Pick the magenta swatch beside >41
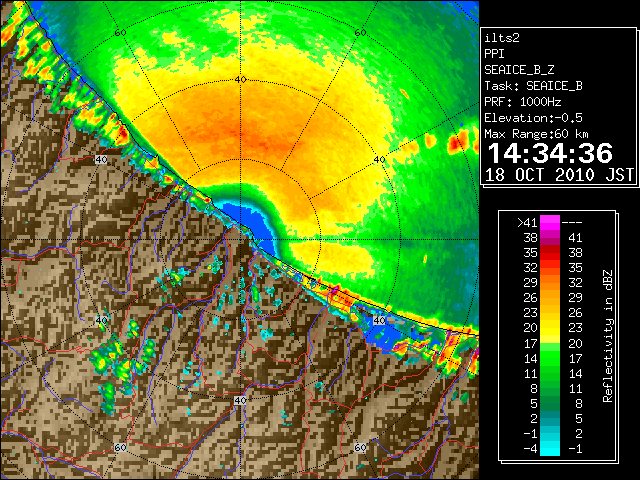Image resolution: width=640 pixels, height=480 pixels. 550,222
